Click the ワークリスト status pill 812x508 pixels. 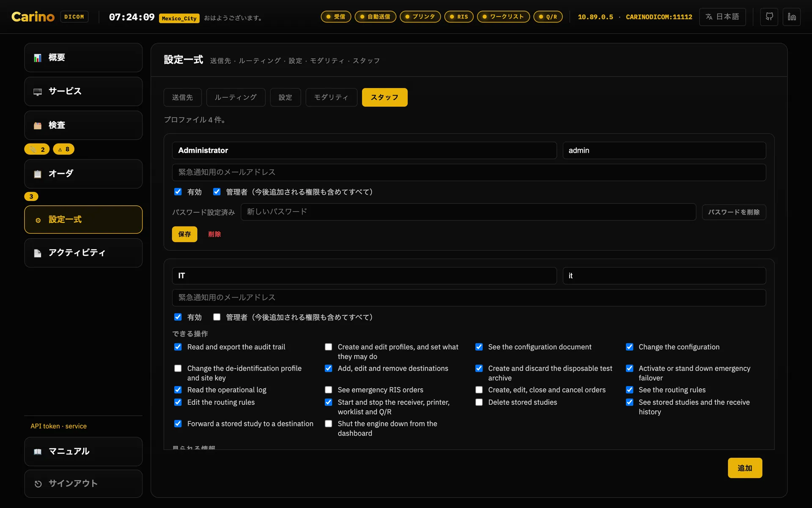tap(503, 17)
